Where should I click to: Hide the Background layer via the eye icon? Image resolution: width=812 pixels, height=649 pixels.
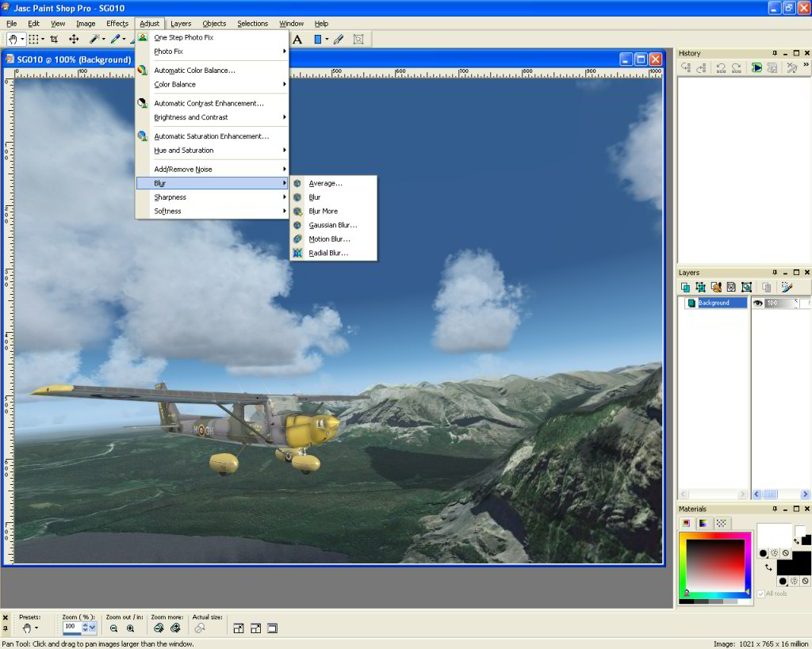pyautogui.click(x=758, y=303)
